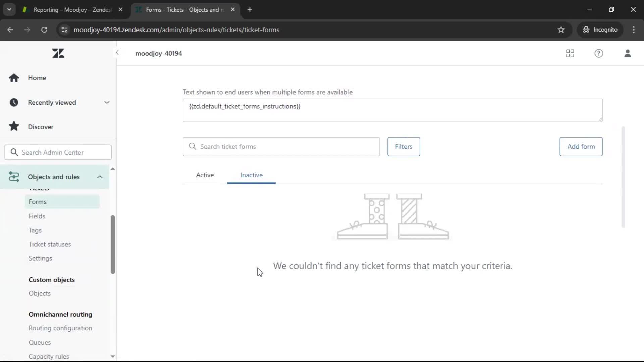Close the Reporting – Moodjoy tab

pos(120,10)
